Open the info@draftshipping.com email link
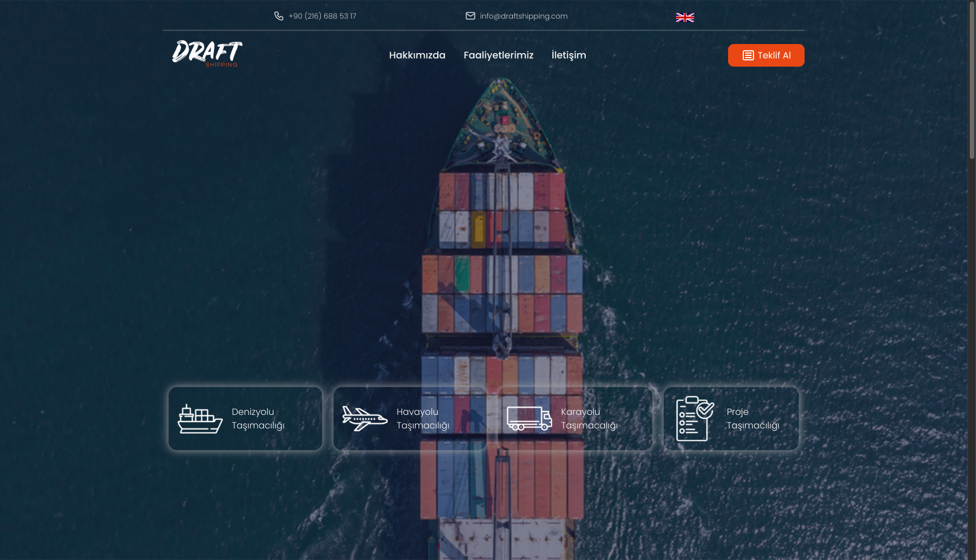976x560 pixels. click(x=524, y=16)
